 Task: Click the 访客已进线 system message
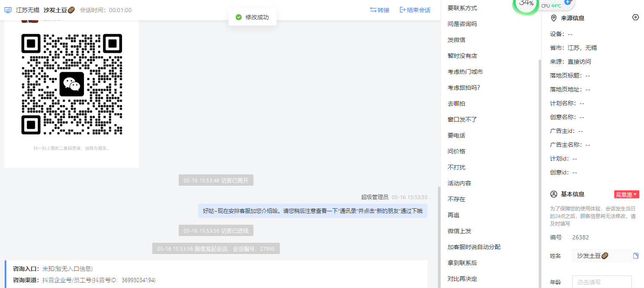point(216,231)
